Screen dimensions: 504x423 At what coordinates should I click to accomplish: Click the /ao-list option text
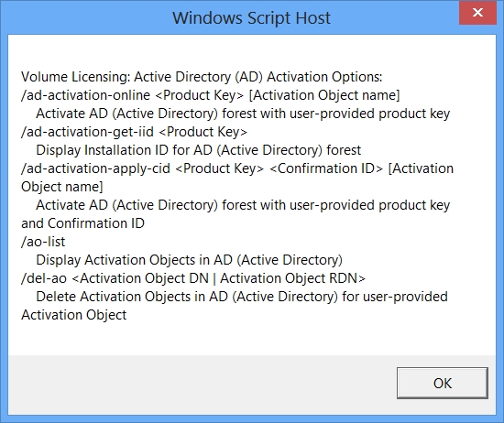[x=43, y=242]
